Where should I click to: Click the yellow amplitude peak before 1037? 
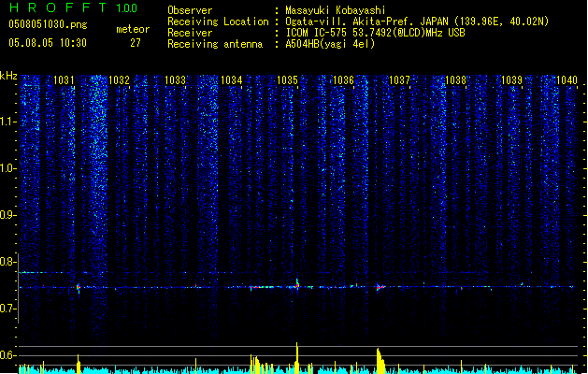(380, 361)
